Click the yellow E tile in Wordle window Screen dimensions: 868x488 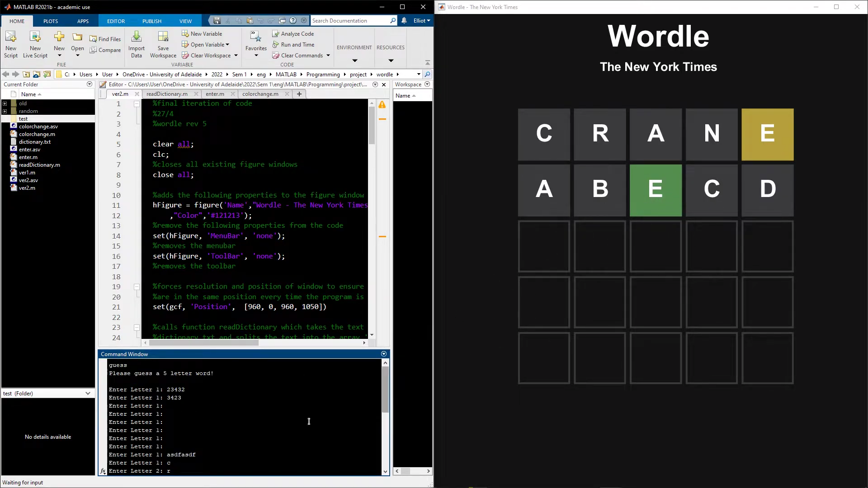[767, 134]
